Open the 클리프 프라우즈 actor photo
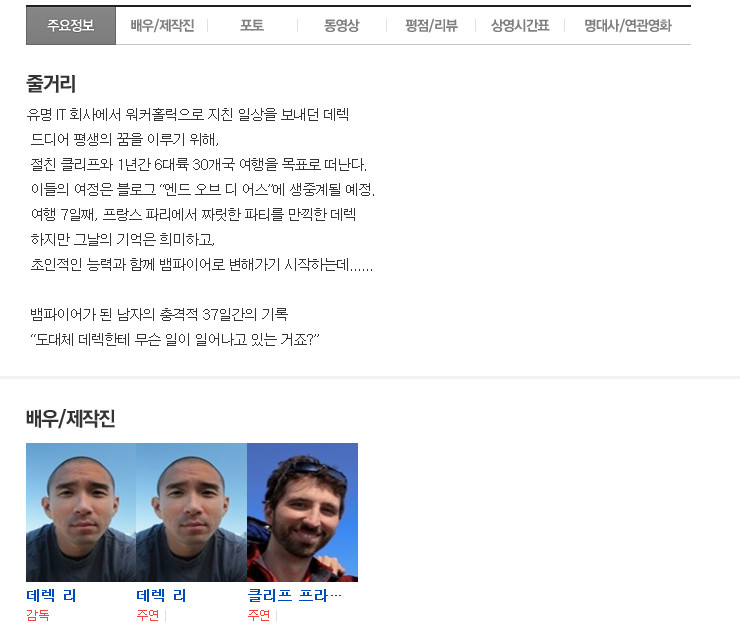740x642 pixels. [x=303, y=512]
